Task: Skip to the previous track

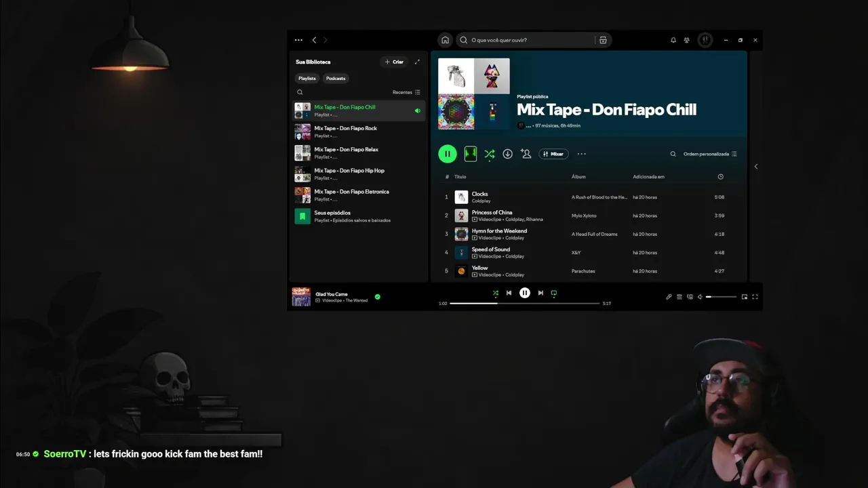Action: (509, 293)
